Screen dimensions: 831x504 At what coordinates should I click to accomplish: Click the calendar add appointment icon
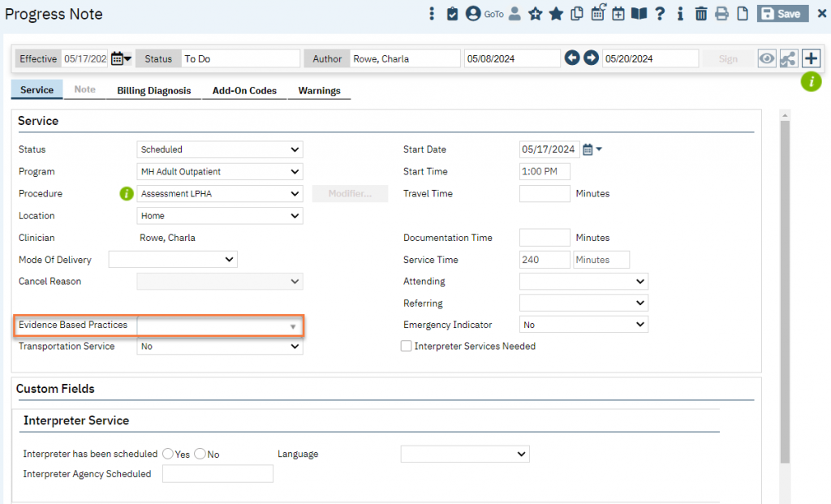click(618, 14)
